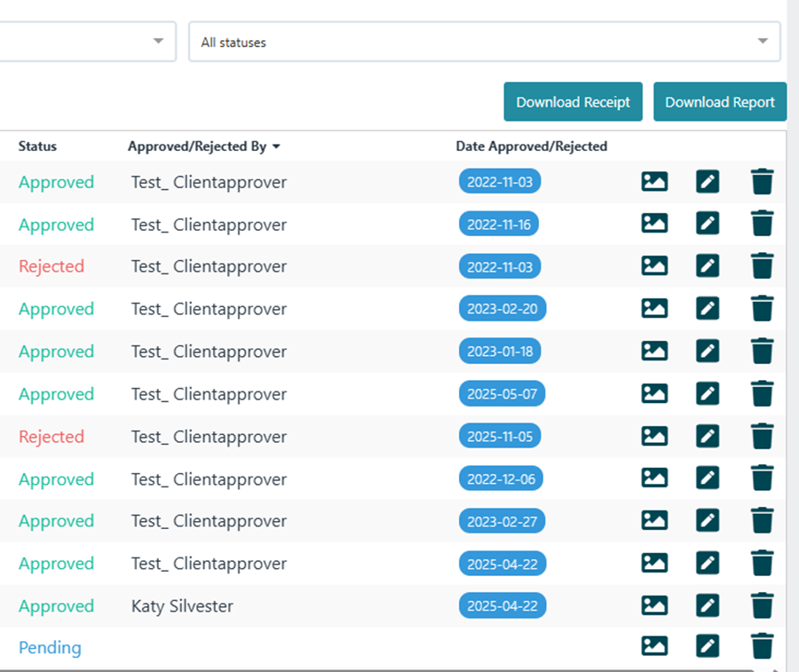Edit the Pending entry with the pencil icon
Image resolution: width=799 pixels, height=672 pixels.
click(708, 647)
